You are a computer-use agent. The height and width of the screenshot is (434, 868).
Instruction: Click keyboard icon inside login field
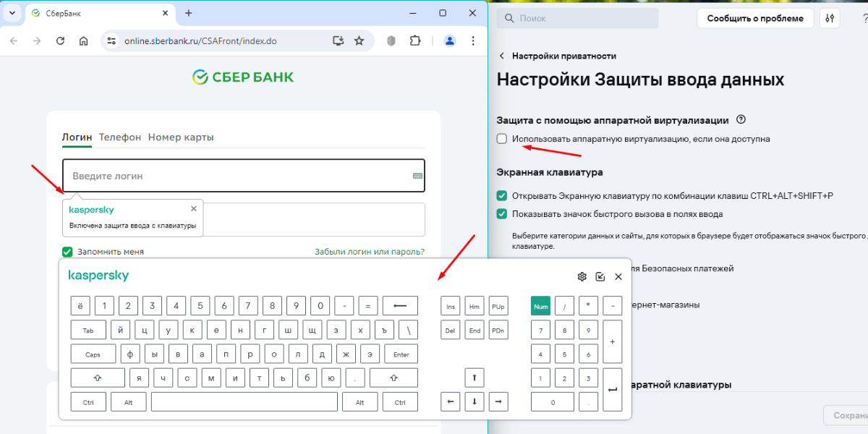pyautogui.click(x=417, y=176)
